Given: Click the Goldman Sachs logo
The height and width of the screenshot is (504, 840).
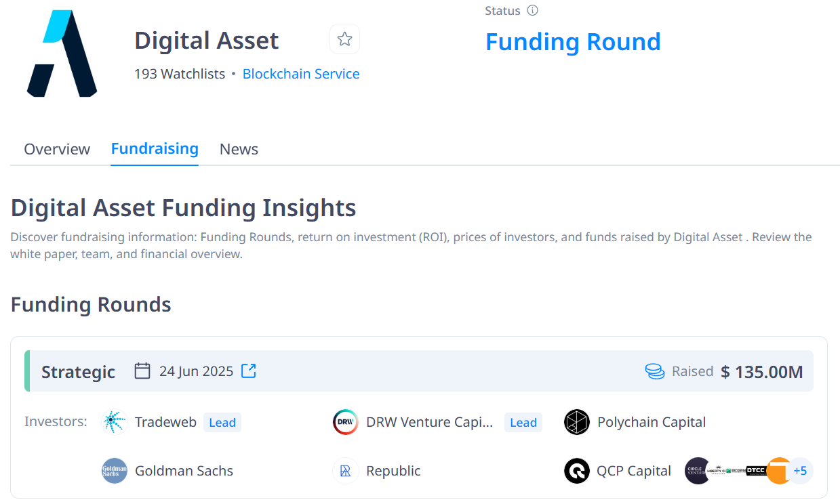Looking at the screenshot, I should 115,471.
